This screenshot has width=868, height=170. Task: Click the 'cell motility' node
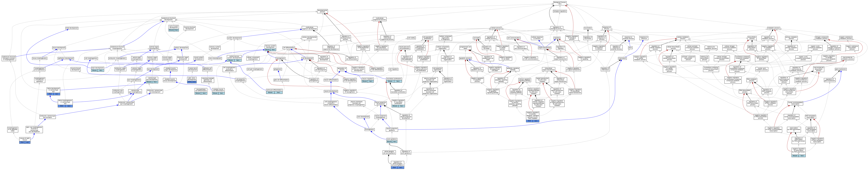(x=411, y=38)
